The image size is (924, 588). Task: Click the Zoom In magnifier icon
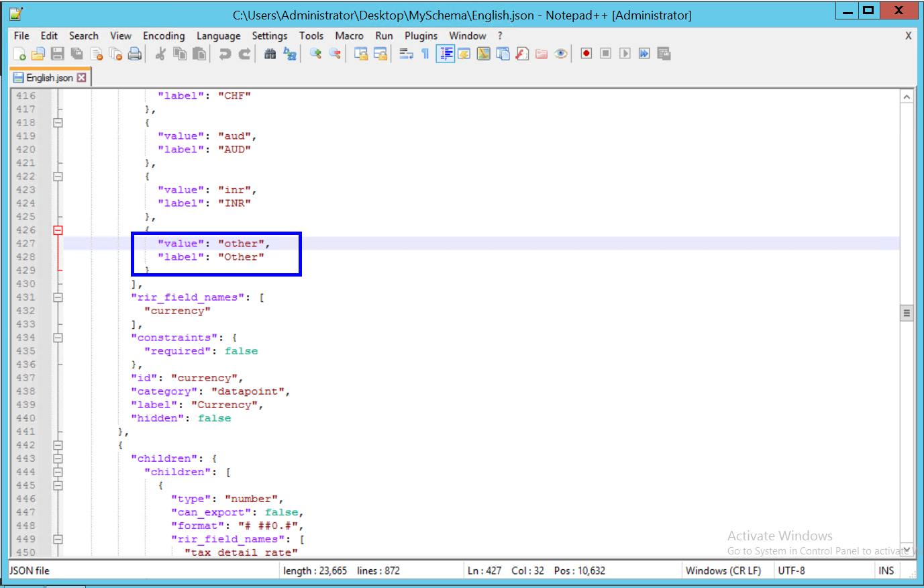[x=315, y=54]
